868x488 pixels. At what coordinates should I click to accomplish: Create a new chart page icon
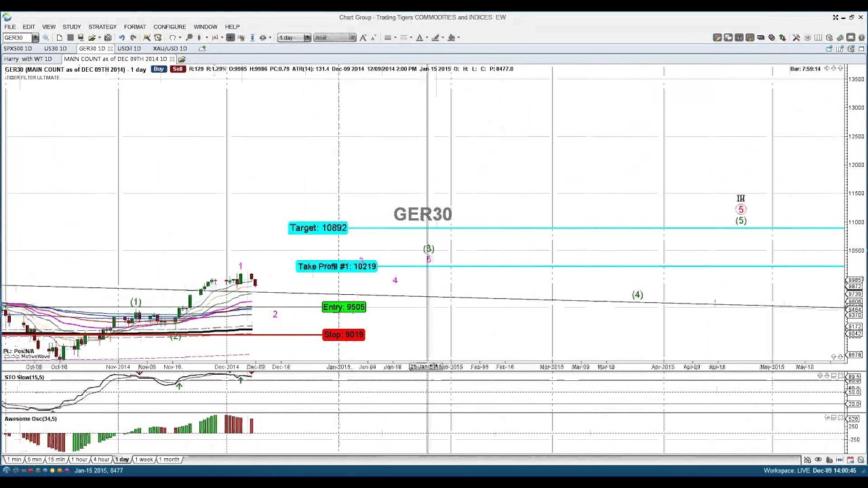point(59,37)
